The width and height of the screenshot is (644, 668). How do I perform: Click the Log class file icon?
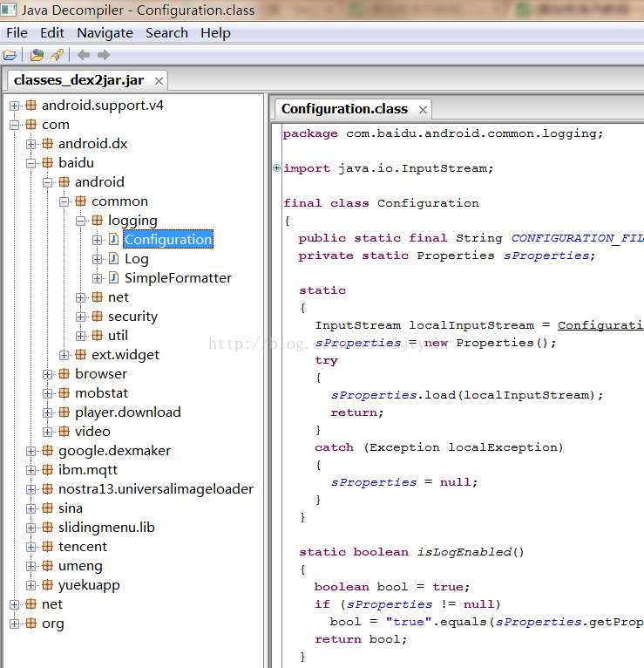[113, 259]
